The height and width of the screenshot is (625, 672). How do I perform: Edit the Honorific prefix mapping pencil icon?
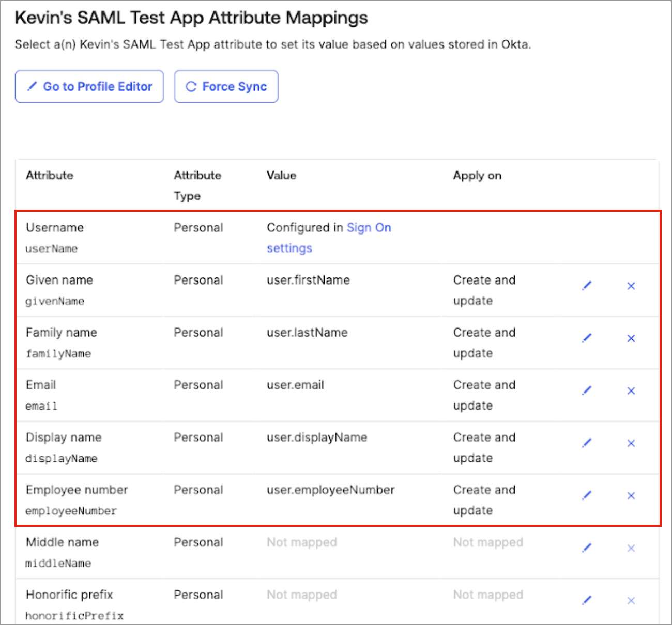click(587, 600)
